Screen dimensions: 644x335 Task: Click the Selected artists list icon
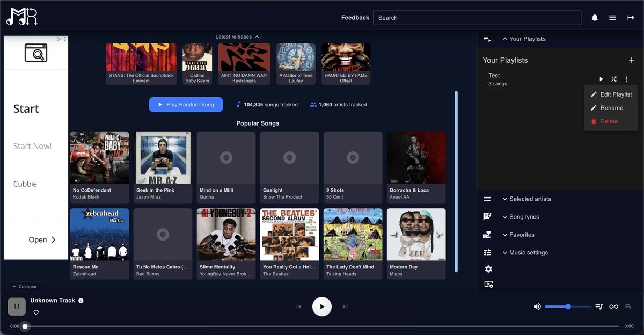[x=487, y=199]
